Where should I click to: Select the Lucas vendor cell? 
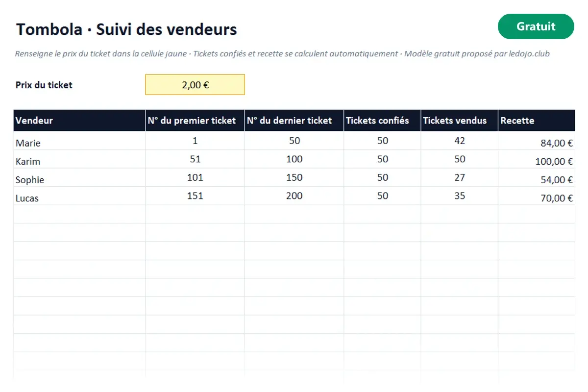(79, 196)
